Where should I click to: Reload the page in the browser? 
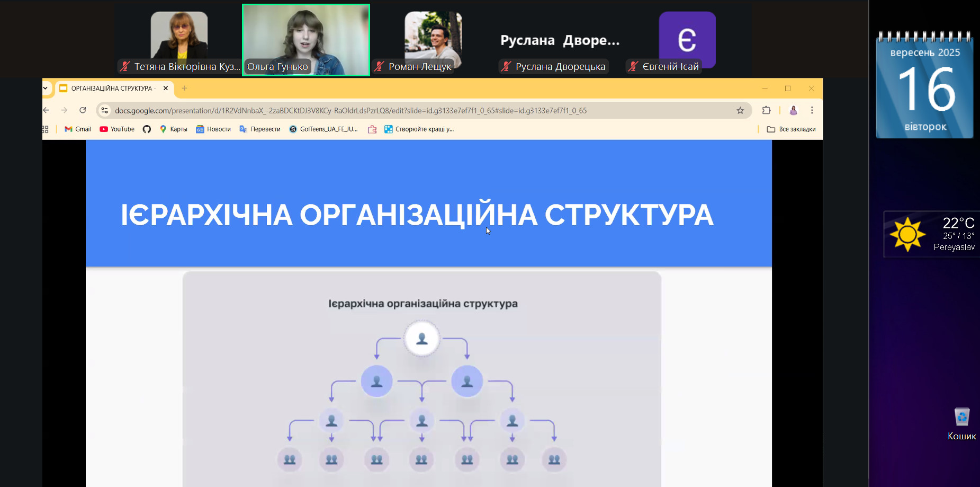tap(83, 110)
